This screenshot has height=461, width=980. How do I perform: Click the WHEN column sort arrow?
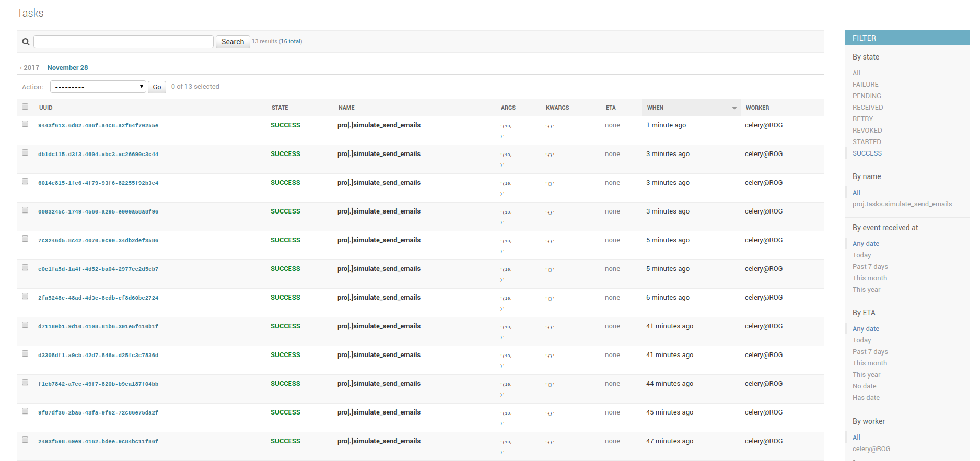click(734, 108)
